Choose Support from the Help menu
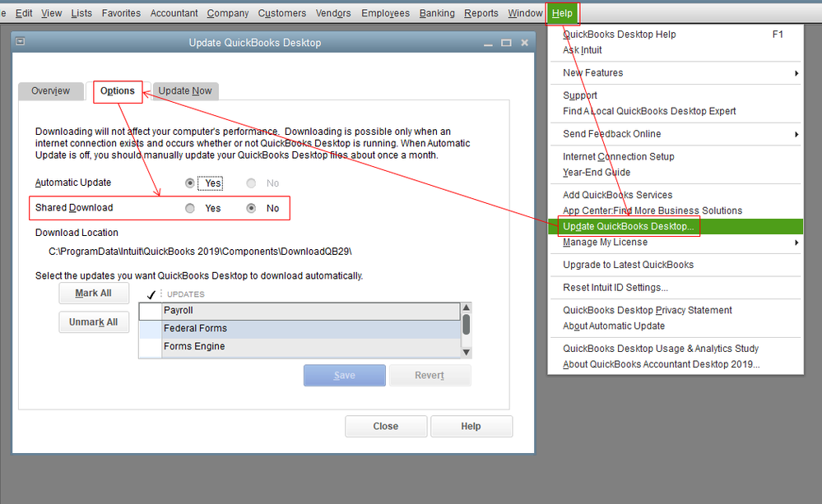 [x=676, y=95]
